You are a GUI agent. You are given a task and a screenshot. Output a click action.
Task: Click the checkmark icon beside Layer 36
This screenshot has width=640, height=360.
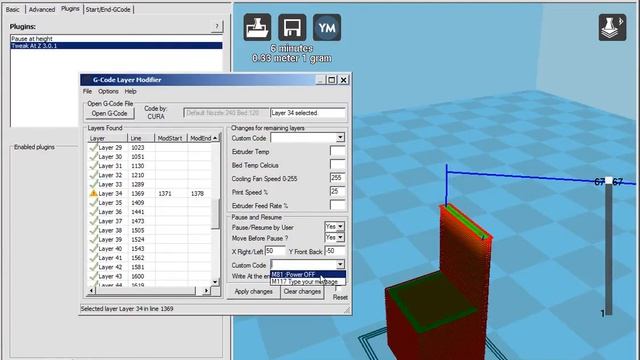93,211
